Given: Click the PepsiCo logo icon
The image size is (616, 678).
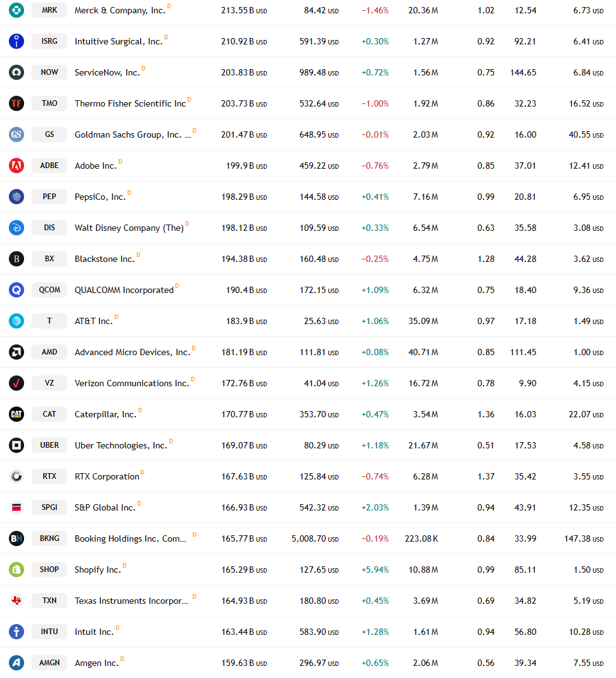Looking at the screenshot, I should pos(16,197).
